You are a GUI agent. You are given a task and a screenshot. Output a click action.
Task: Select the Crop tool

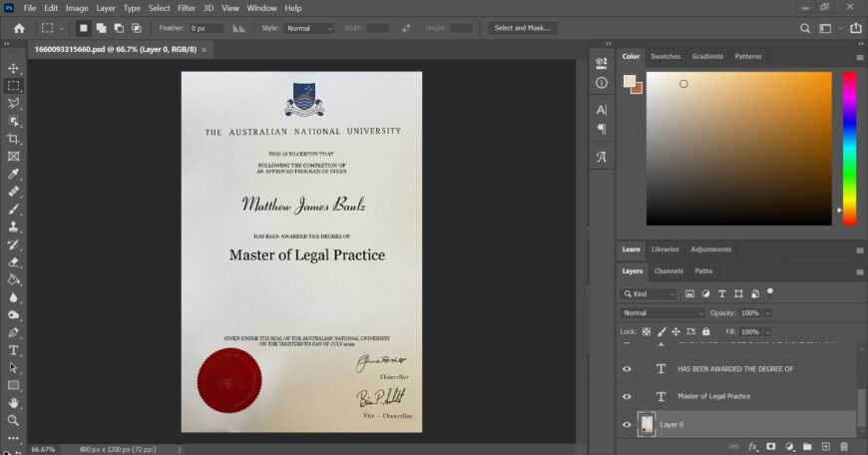point(13,139)
